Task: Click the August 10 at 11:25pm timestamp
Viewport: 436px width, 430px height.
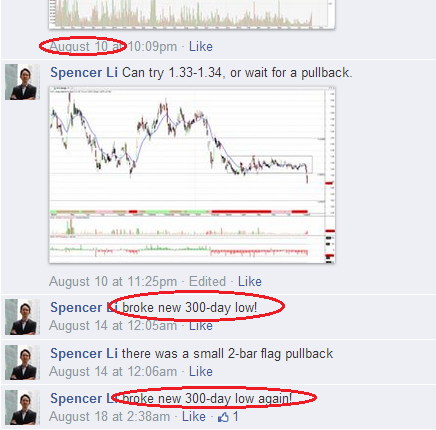Action: click(113, 281)
